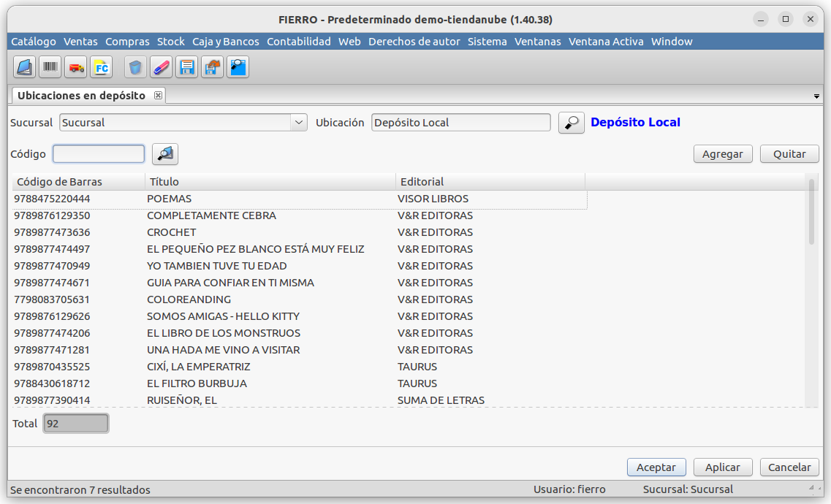
Task: Click SUMA DE LETRAS editorial cell
Action: pos(441,400)
